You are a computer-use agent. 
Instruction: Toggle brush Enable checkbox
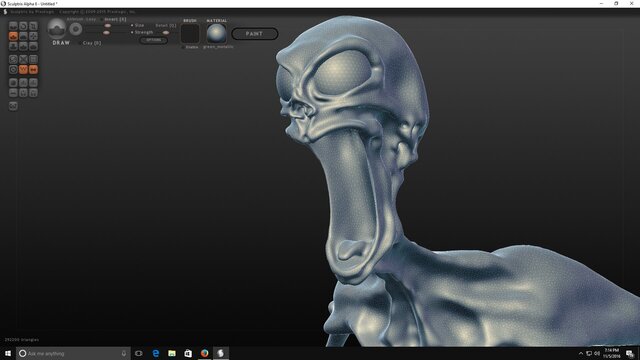pyautogui.click(x=183, y=47)
